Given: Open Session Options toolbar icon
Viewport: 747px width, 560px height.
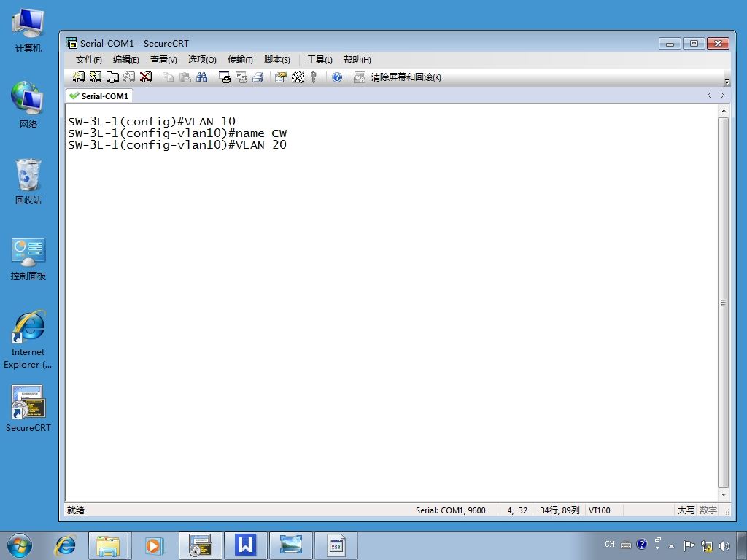Looking at the screenshot, I should tap(281, 77).
